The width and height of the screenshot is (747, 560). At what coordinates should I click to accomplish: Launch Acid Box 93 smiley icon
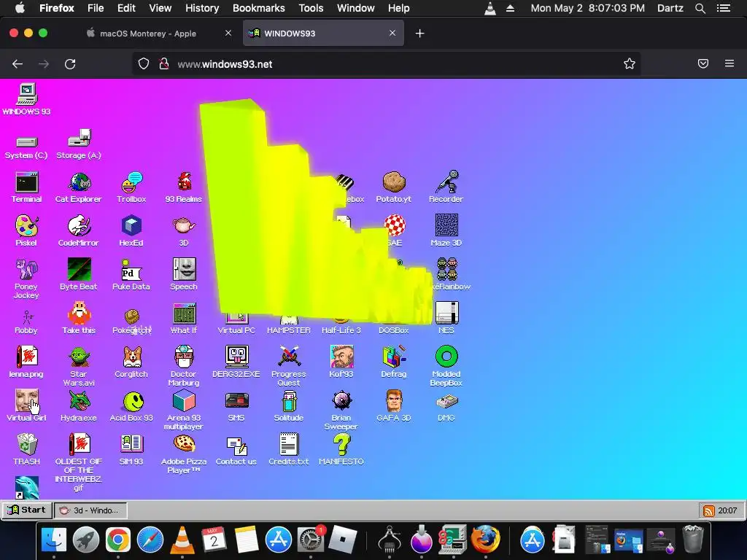click(x=133, y=402)
